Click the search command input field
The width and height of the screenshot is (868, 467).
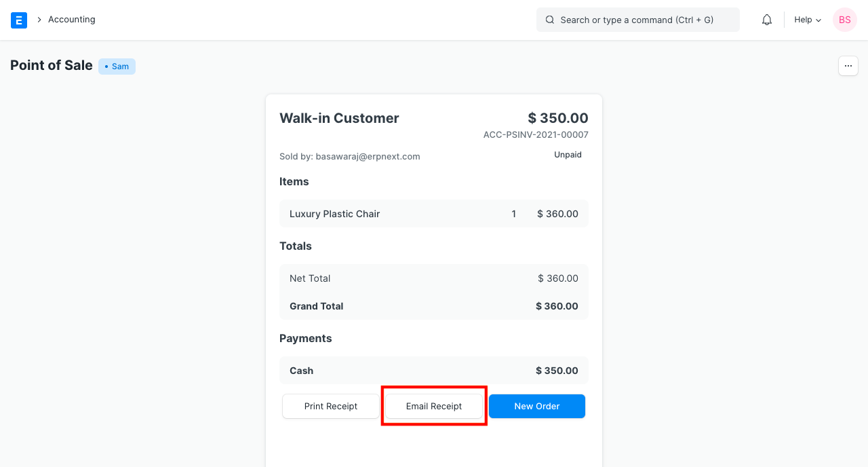[637, 20]
